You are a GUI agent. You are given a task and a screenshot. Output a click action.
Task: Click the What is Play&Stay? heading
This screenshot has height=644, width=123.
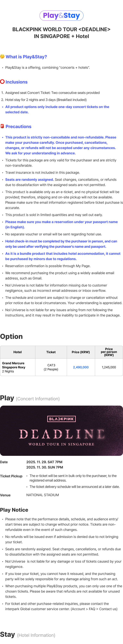pos(26,57)
